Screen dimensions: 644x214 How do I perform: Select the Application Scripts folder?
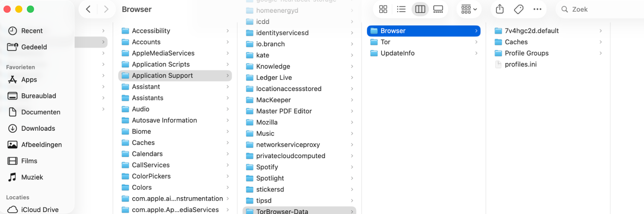175,64
